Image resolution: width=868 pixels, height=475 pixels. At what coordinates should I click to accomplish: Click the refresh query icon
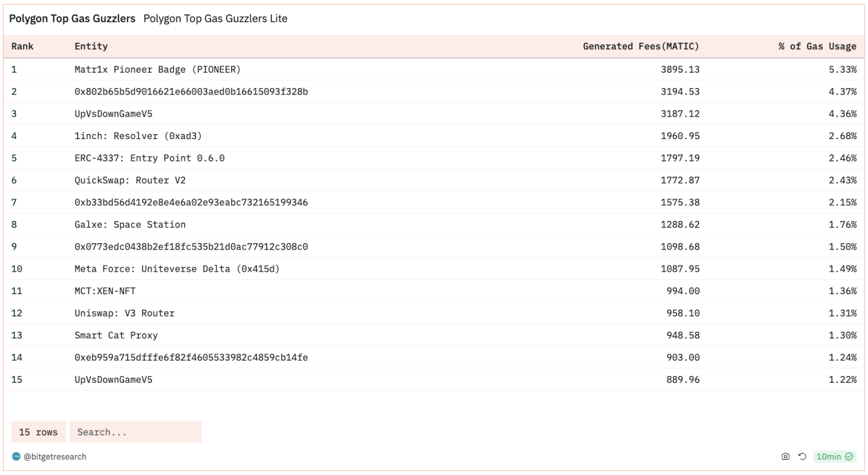click(x=802, y=457)
